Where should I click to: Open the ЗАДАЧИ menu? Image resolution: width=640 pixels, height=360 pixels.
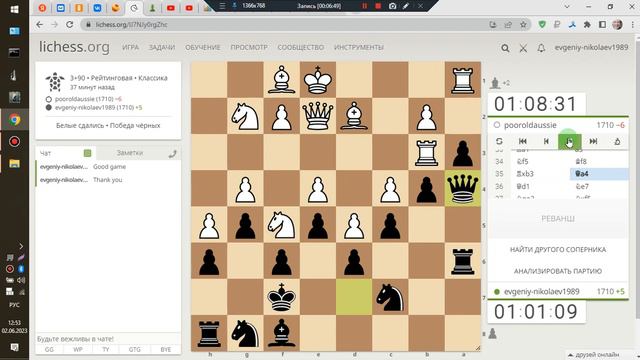click(x=162, y=47)
